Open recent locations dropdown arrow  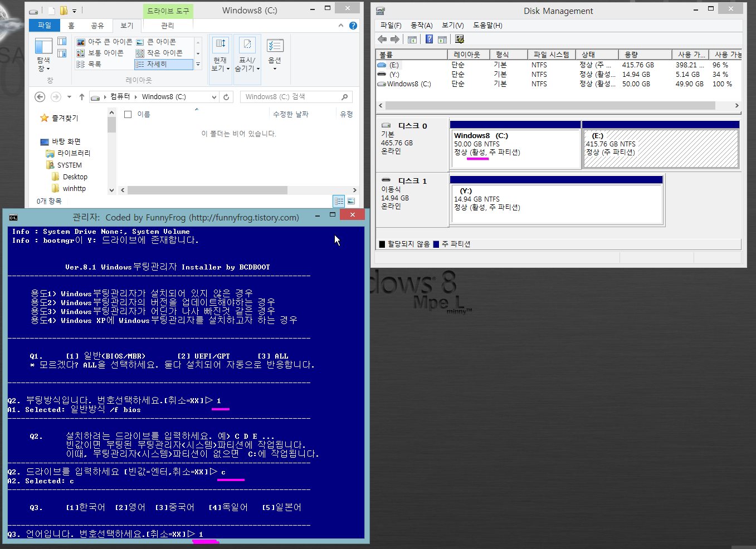69,97
